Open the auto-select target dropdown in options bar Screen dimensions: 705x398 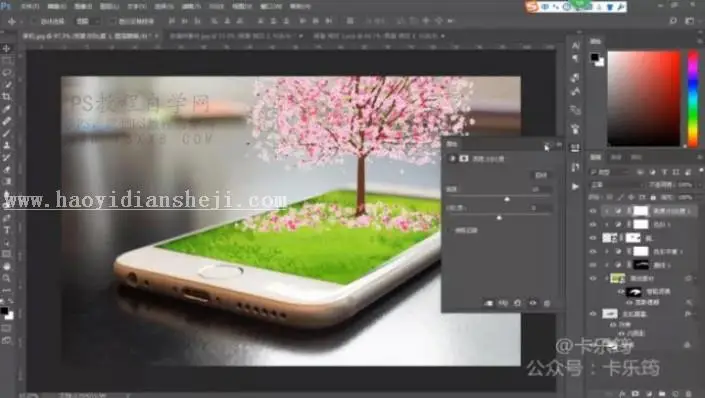(x=87, y=21)
